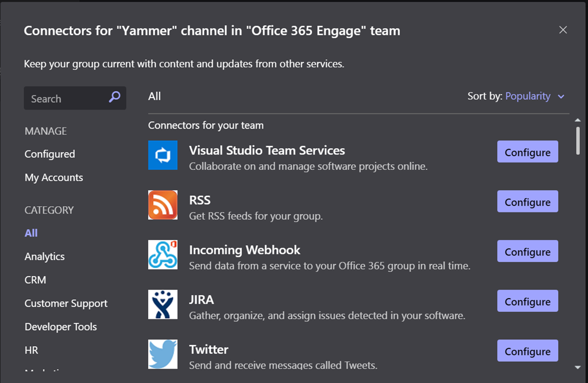This screenshot has width=588, height=383.
Task: Configure the JIRA connector
Action: pyautogui.click(x=527, y=301)
